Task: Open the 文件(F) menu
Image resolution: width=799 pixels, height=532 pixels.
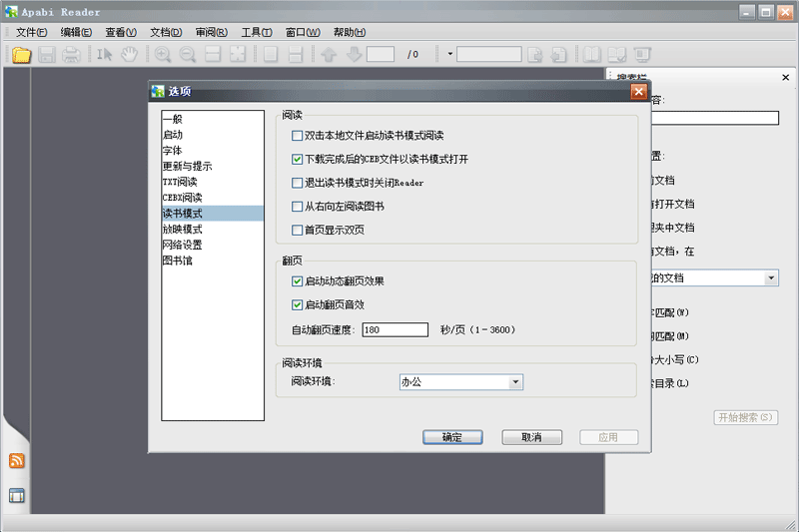Action: click(31, 32)
